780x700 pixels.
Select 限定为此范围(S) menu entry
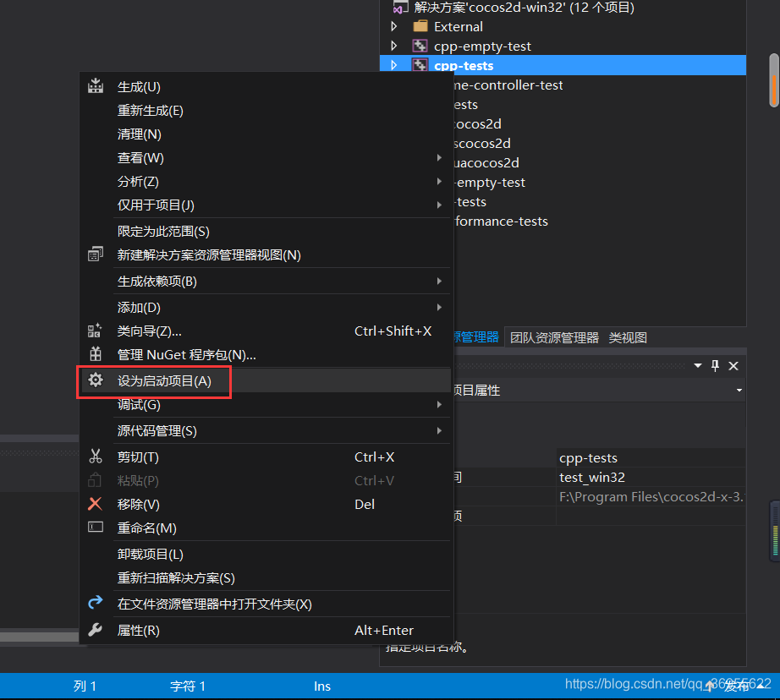point(266,231)
